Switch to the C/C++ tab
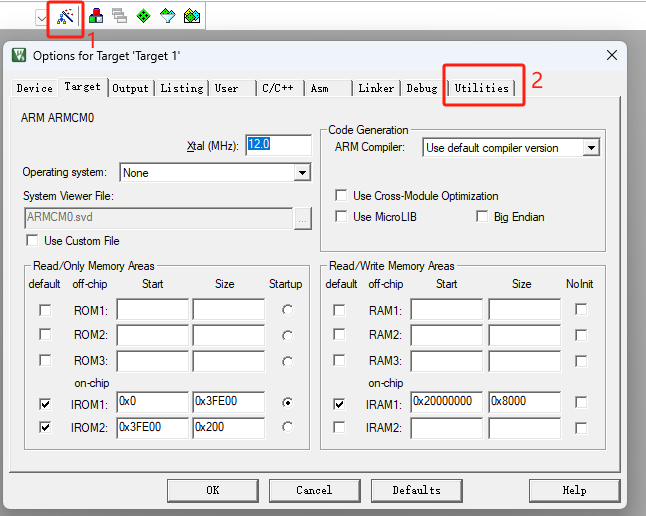 coord(278,88)
